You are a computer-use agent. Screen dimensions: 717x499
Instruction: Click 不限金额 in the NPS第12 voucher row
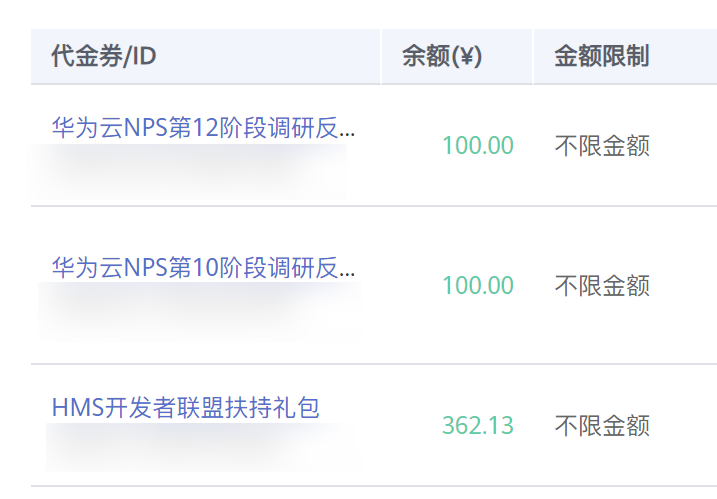[x=602, y=146]
